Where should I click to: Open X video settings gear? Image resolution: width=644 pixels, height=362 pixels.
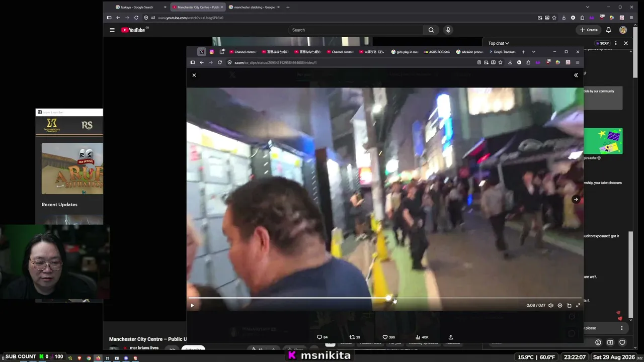click(560, 305)
